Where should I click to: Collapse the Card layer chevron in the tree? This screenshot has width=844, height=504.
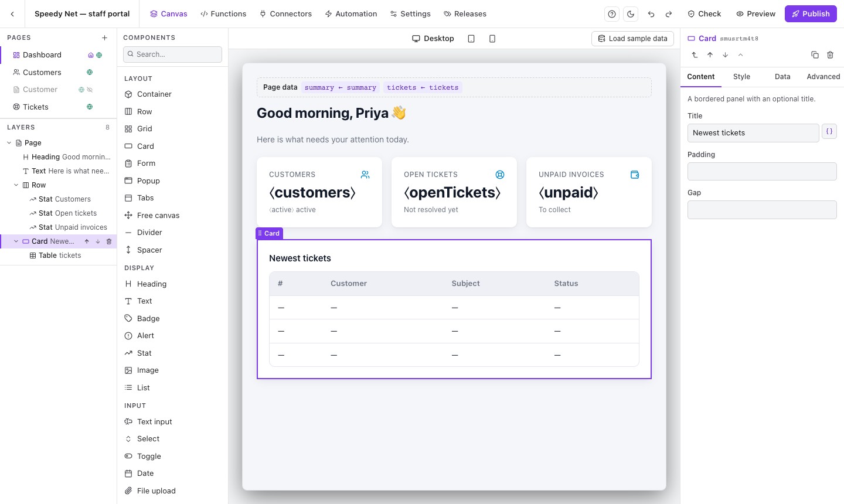[x=16, y=241]
